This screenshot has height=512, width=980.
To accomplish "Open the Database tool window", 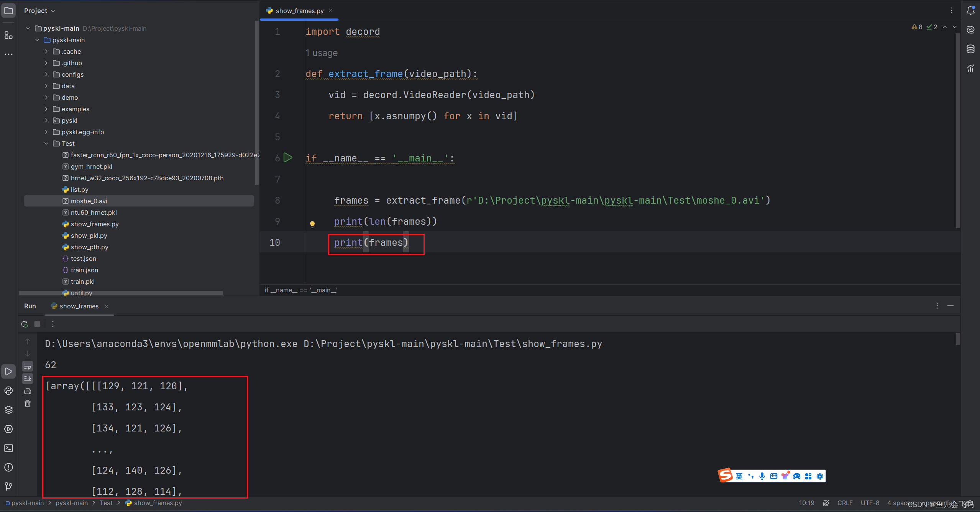I will 970,49.
